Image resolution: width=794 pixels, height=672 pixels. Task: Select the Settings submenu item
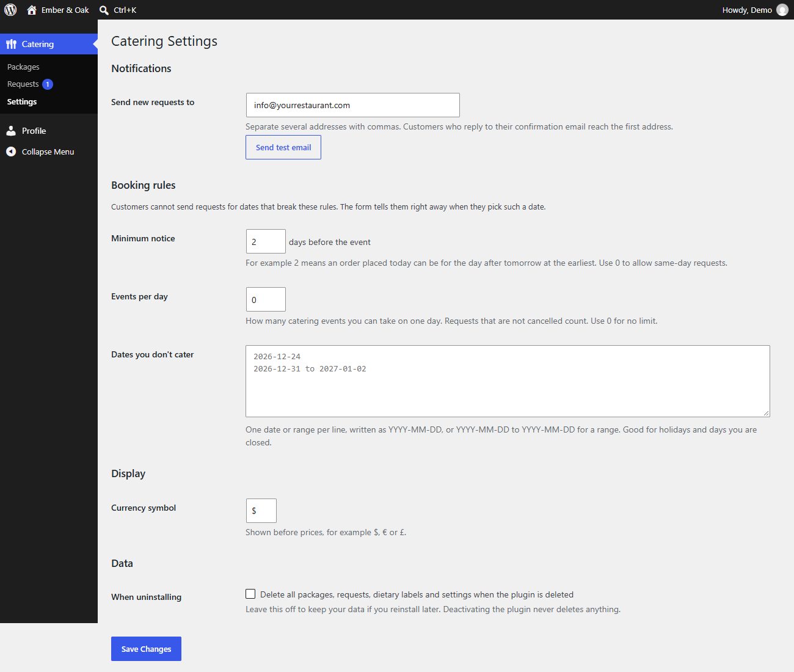(22, 101)
